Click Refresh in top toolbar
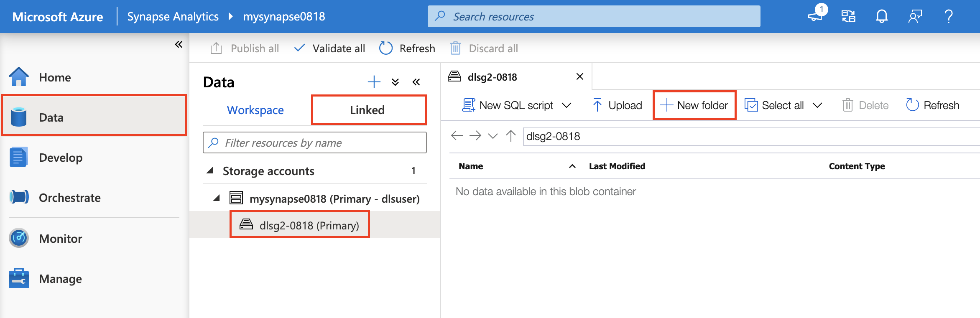The height and width of the screenshot is (318, 980). tap(407, 48)
